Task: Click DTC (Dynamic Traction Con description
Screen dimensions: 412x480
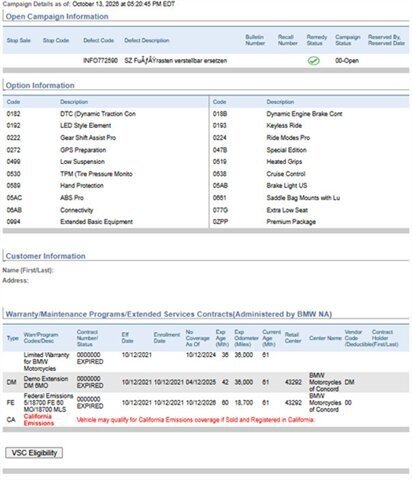Action: (x=98, y=114)
